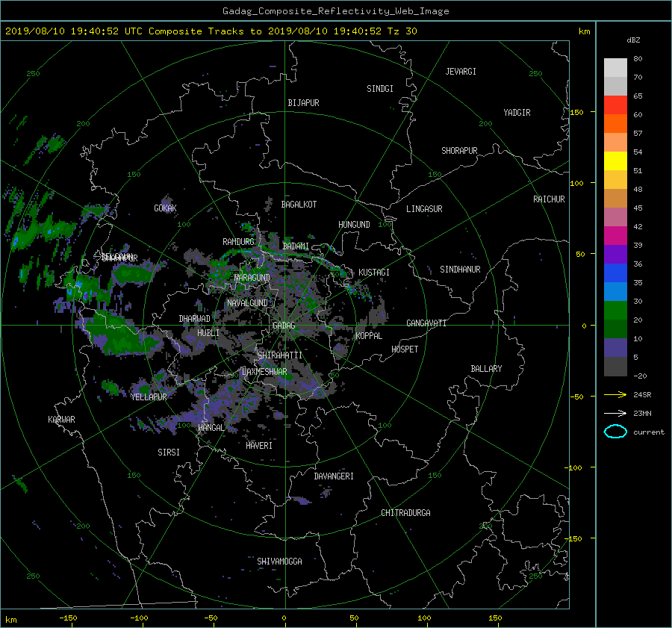Click the km unit label at bottom left
This screenshot has width=672, height=628.
pos(10,620)
